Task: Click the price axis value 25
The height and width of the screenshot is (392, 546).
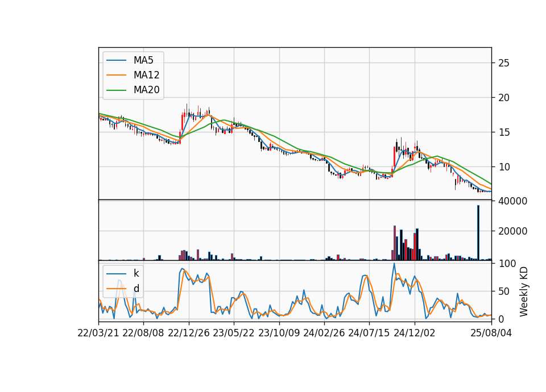Action: [504, 63]
